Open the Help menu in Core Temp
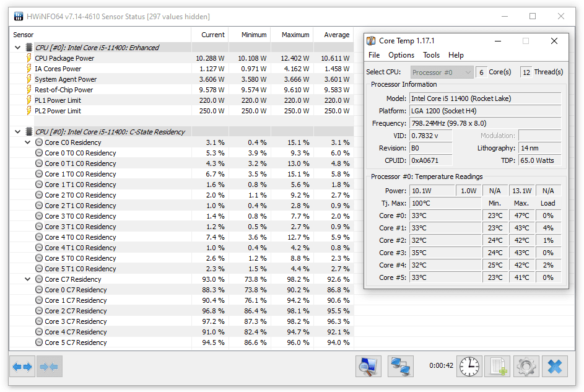Viewport: 584px width, 392px height. coord(456,55)
